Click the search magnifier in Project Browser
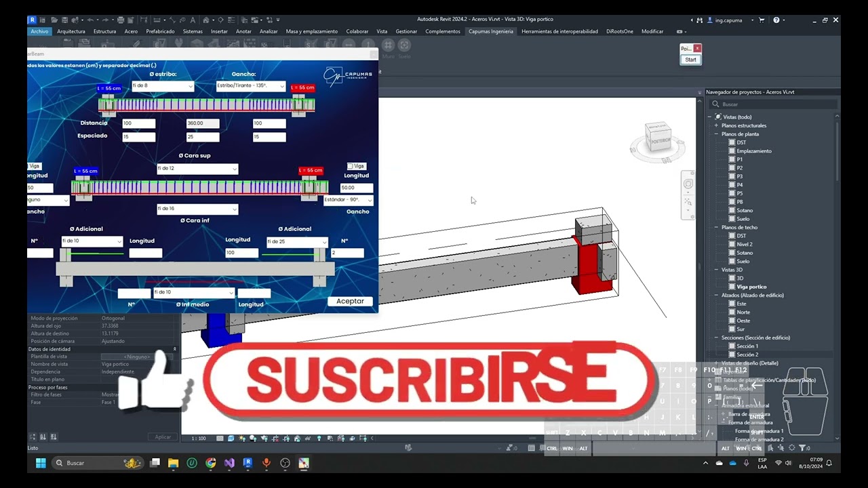 coord(715,104)
